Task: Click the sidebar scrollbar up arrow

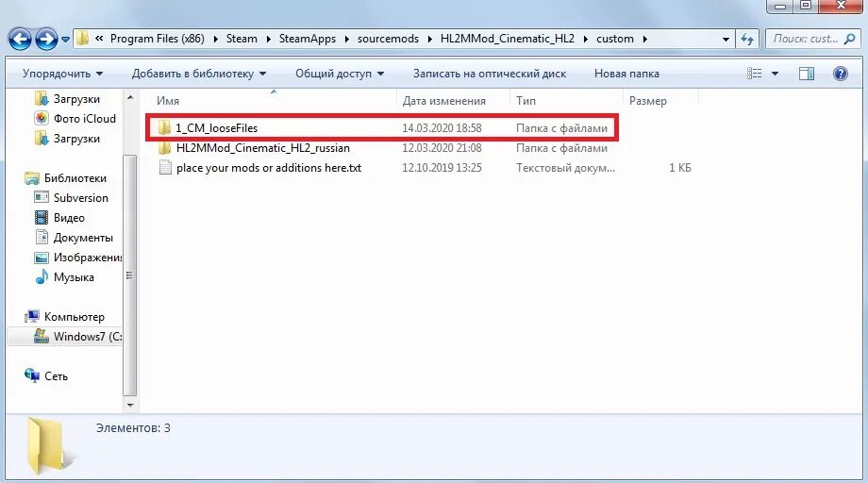Action: [130, 98]
